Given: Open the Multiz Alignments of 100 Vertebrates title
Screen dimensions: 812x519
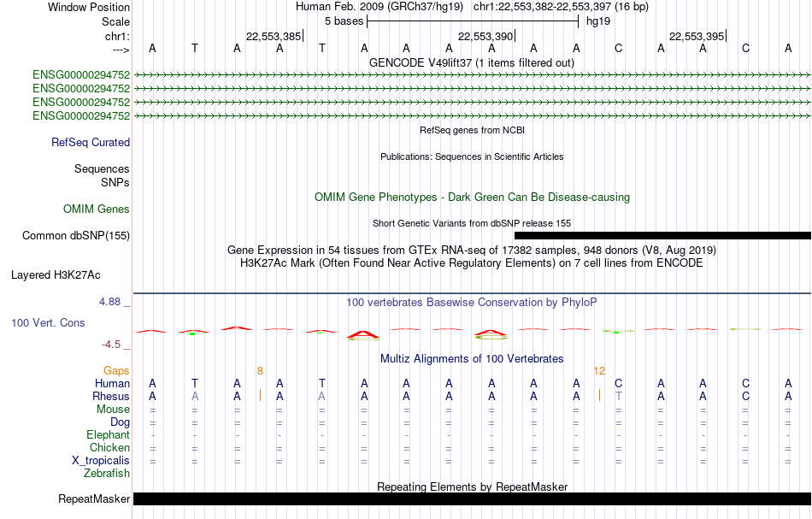Looking at the screenshot, I should coord(472,359).
